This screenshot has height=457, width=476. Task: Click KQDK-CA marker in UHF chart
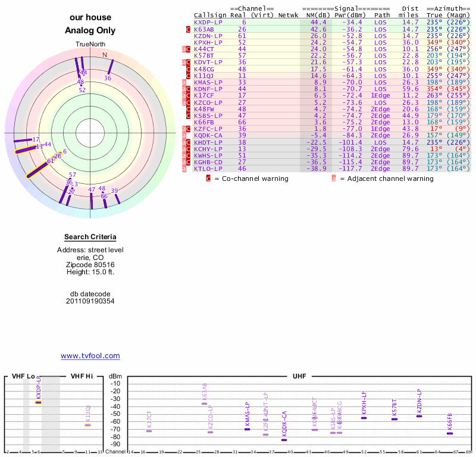[x=284, y=440]
